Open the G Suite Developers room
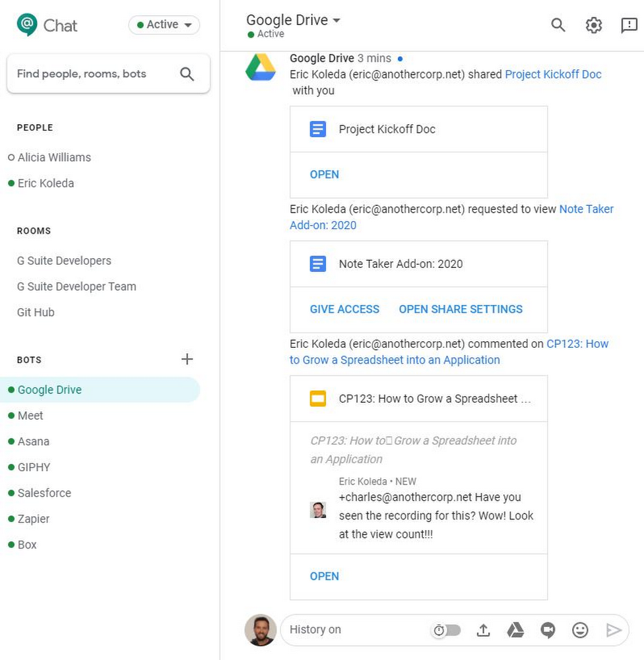The image size is (644, 660). pyautogui.click(x=64, y=261)
